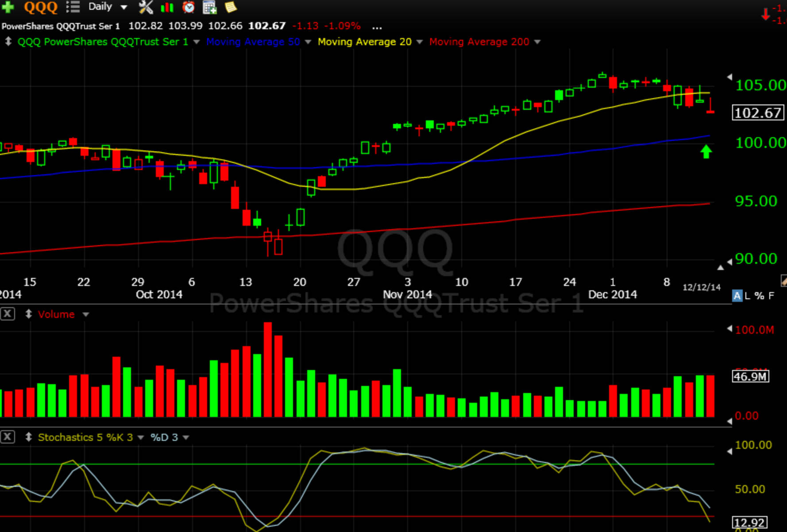Click the scale arrow beside 90.00

click(x=729, y=262)
